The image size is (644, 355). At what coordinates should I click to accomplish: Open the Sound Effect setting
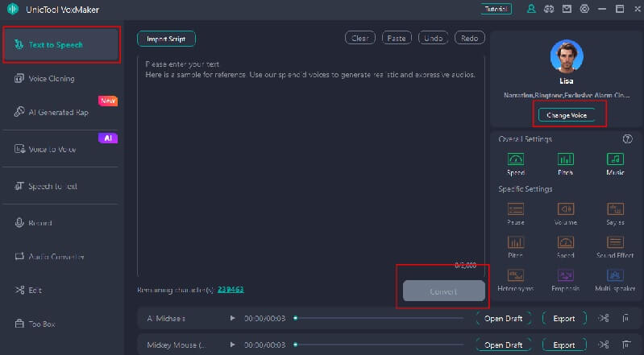pos(615,242)
